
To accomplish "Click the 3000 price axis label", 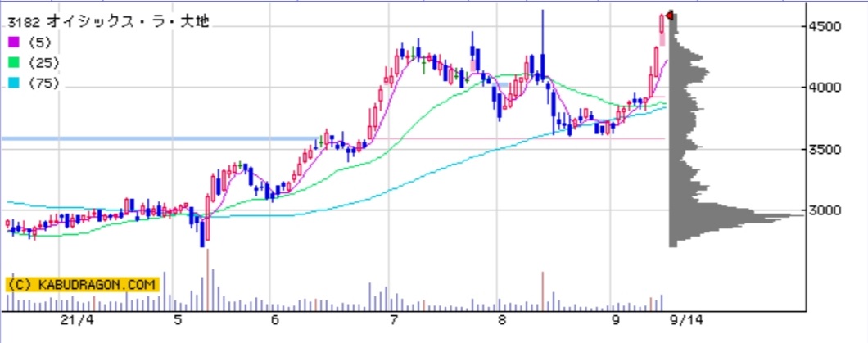I will (x=825, y=210).
